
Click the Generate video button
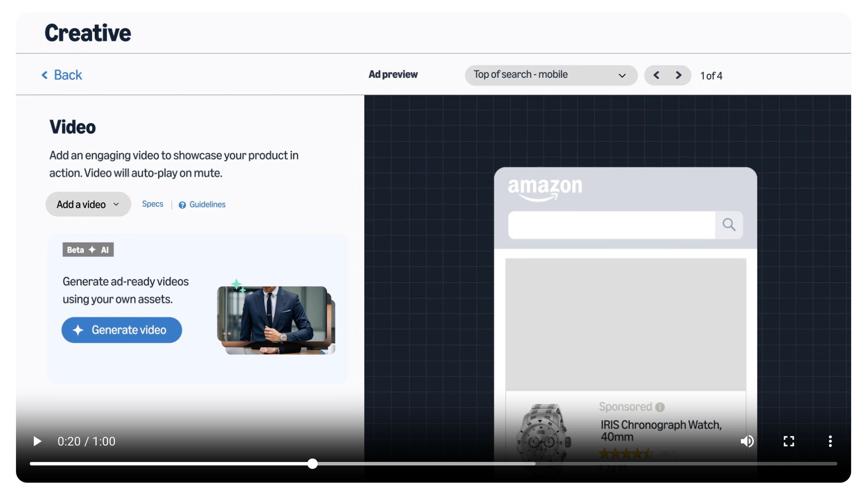pos(122,330)
